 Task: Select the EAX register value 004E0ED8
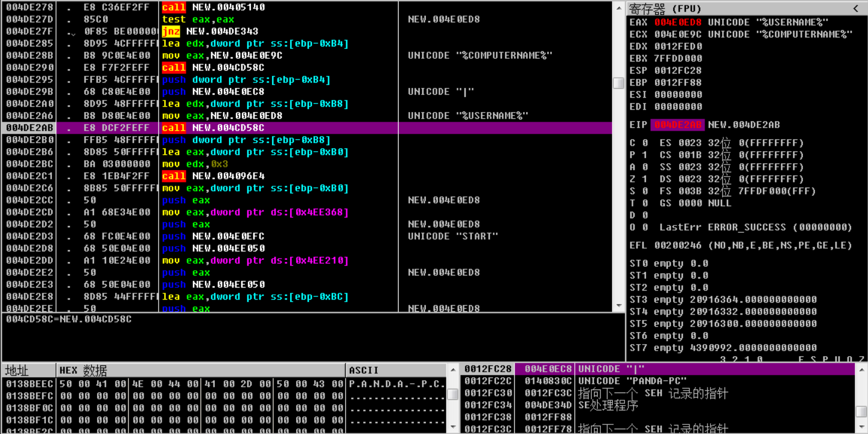678,22
